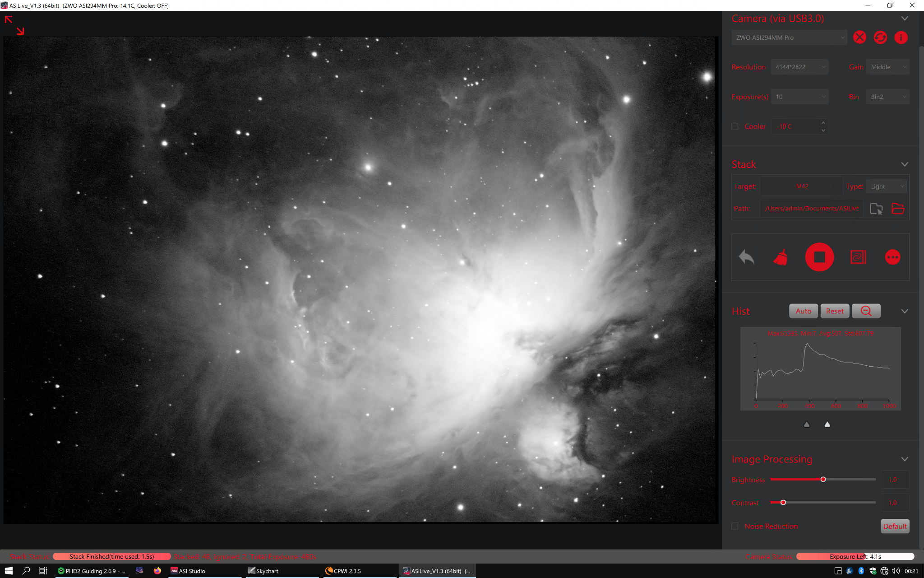
Task: Click the undo arrow in Stack panel
Action: click(x=747, y=257)
